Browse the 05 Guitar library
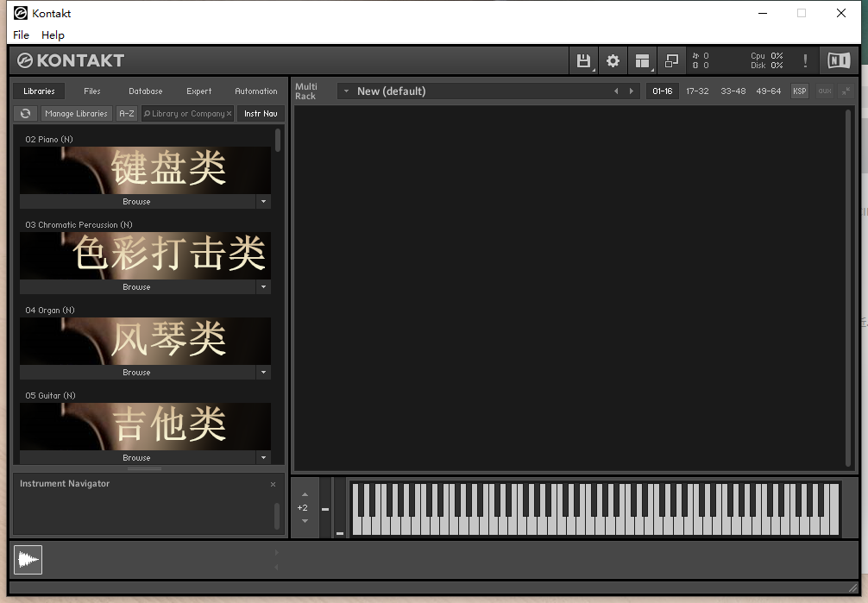The image size is (868, 603). [x=137, y=457]
